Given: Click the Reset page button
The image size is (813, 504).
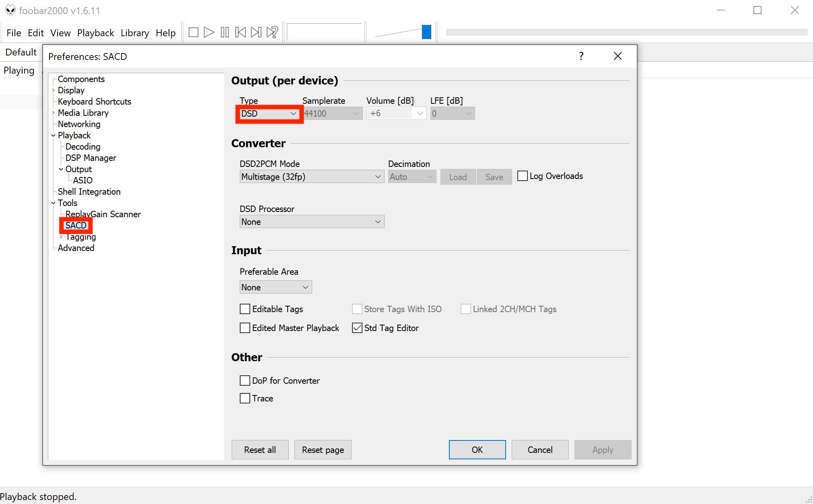Looking at the screenshot, I should [x=323, y=450].
